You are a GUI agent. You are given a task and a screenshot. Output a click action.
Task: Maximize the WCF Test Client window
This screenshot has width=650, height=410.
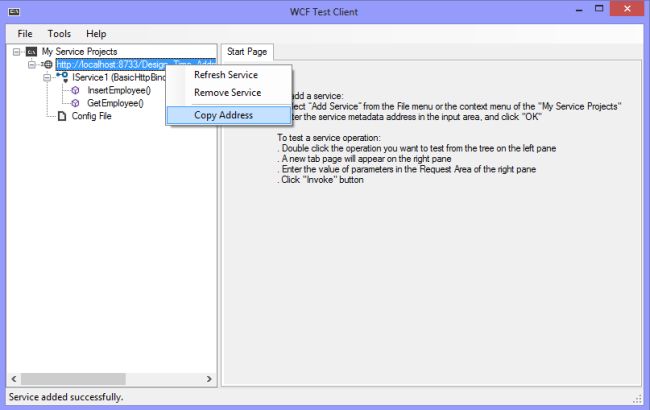pyautogui.click(x=599, y=9)
